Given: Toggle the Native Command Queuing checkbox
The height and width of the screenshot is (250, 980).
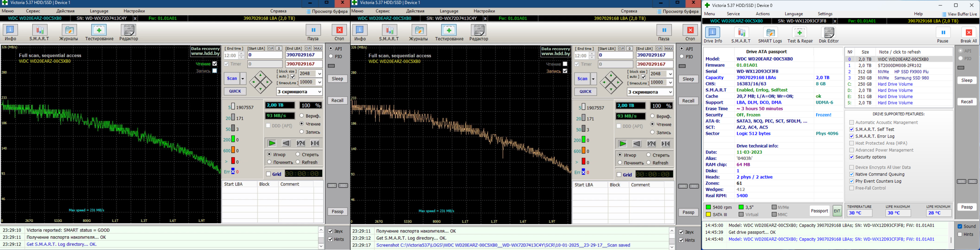Looking at the screenshot, I should click(x=851, y=174).
